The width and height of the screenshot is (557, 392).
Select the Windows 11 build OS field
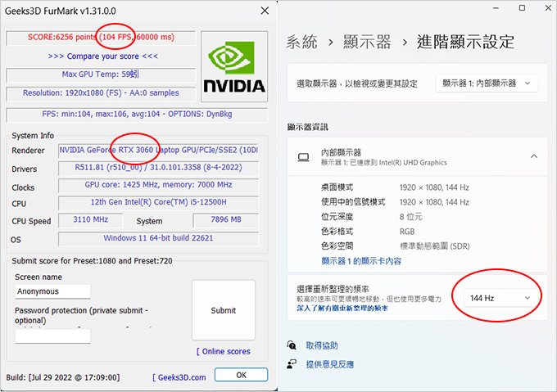[158, 238]
